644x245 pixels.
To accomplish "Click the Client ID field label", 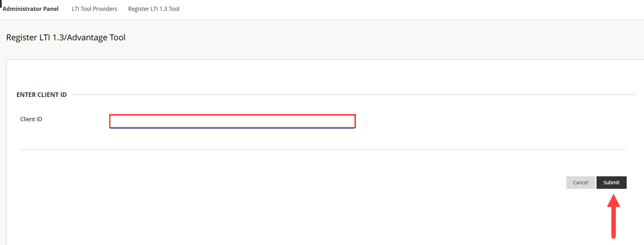I will click(x=31, y=119).
